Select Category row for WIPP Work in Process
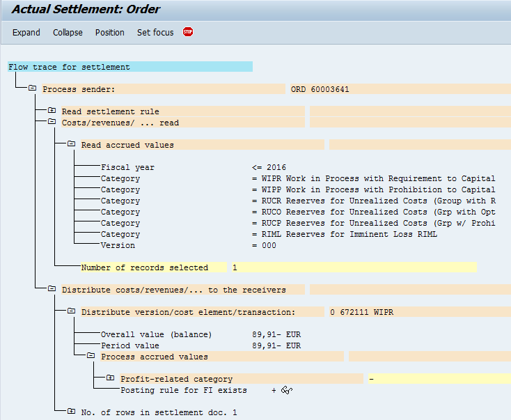 [x=298, y=189]
